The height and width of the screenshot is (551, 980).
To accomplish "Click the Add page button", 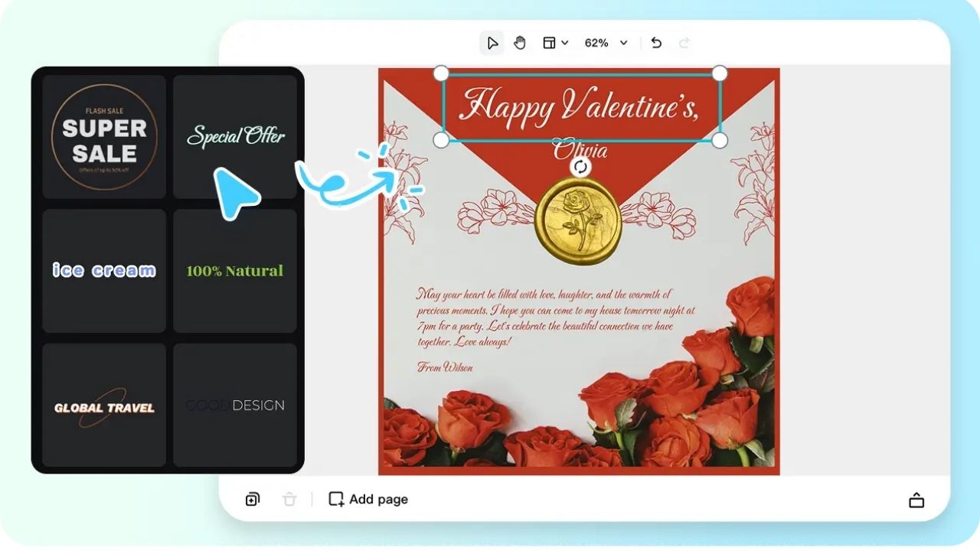I will 367,499.
